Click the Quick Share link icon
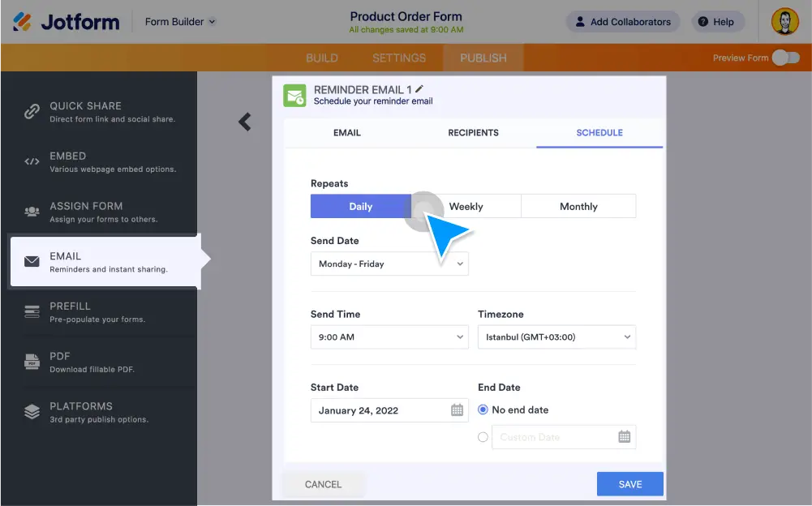 pyautogui.click(x=32, y=112)
